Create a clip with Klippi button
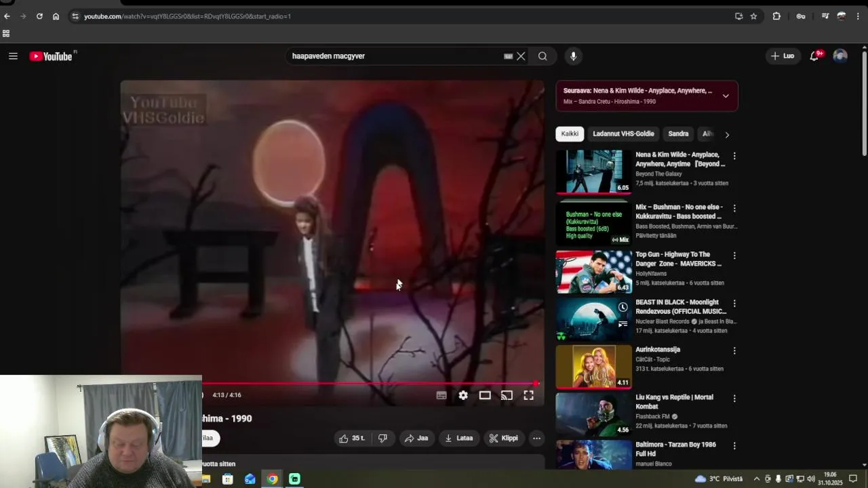The height and width of the screenshot is (488, 868). click(x=504, y=439)
